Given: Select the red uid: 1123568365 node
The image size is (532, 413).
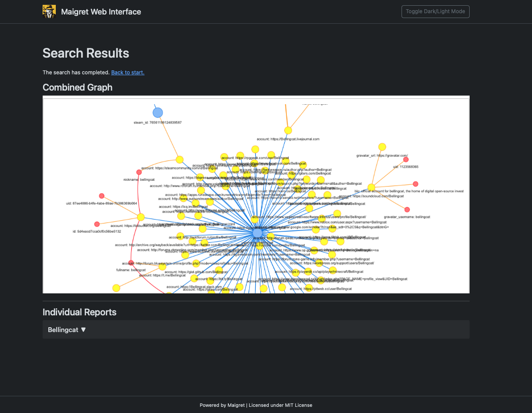Looking at the screenshot, I should click(406, 160).
